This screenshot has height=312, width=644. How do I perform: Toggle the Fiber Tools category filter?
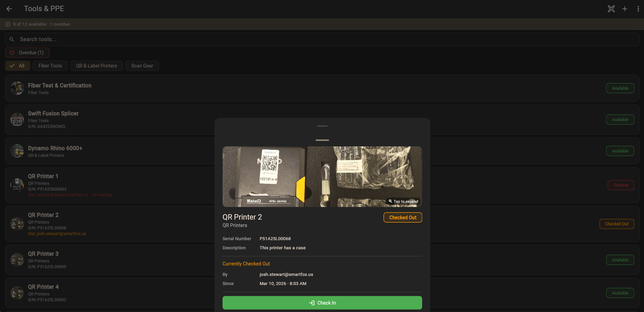(x=50, y=65)
